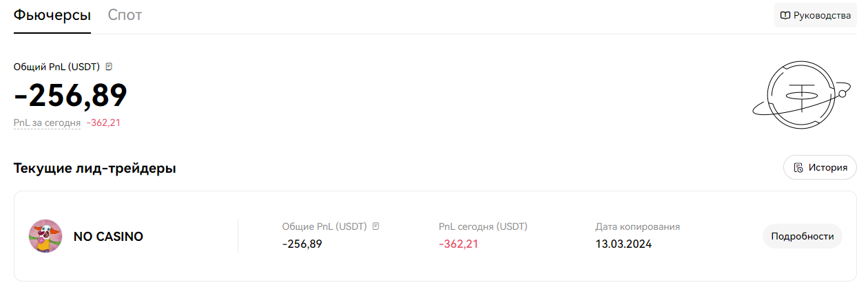Click the large -256,89 total PnL value
868x287 pixels.
click(x=70, y=95)
